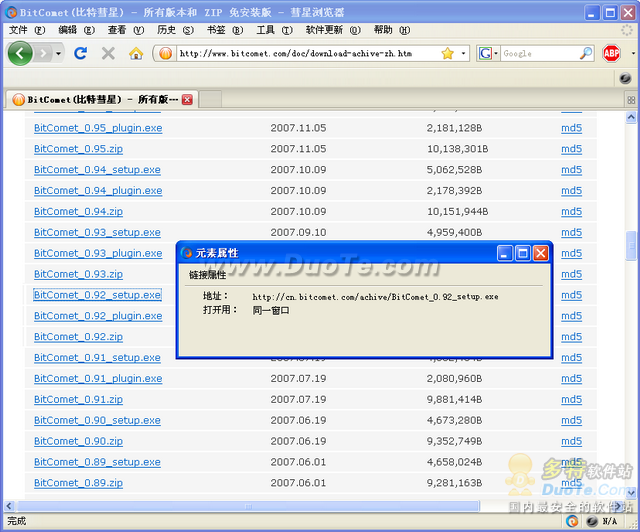Screen dimensions: 640x532
Task: Open the 帮助 (H) menu
Action: point(392,30)
